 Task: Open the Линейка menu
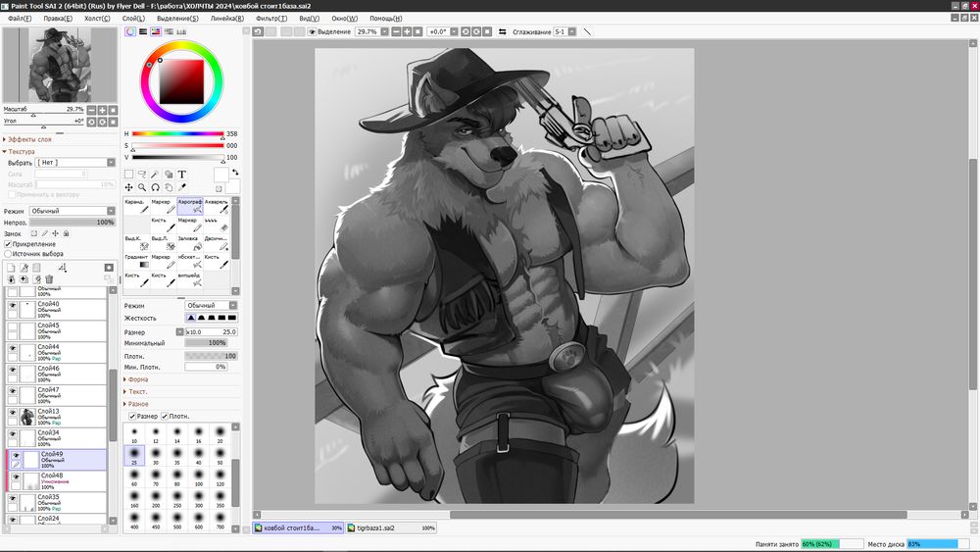(x=227, y=18)
